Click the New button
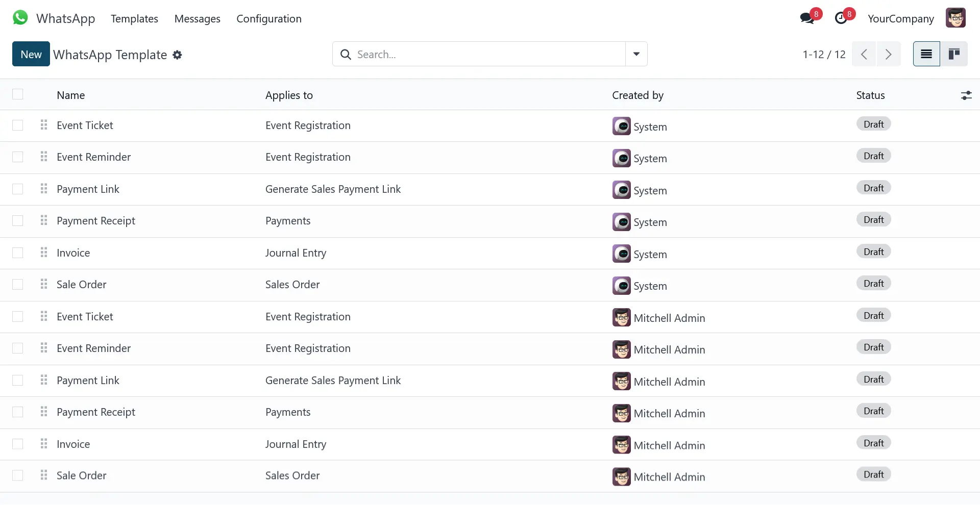 pos(31,54)
